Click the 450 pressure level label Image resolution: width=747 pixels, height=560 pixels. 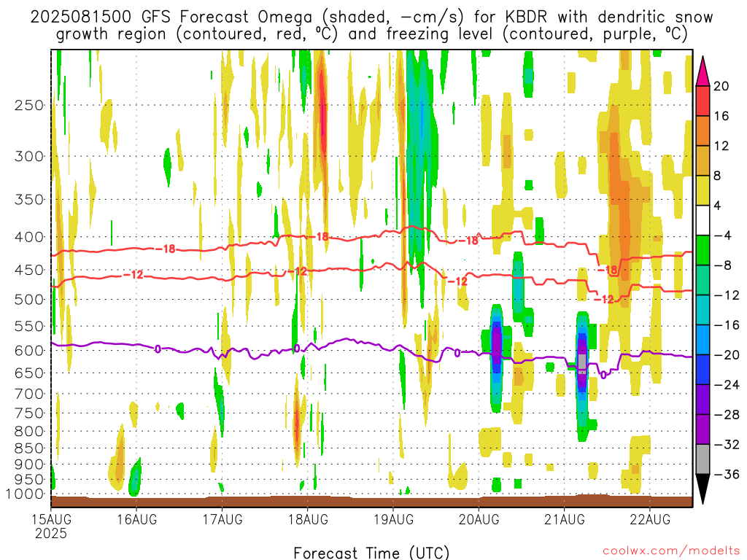tap(28, 270)
